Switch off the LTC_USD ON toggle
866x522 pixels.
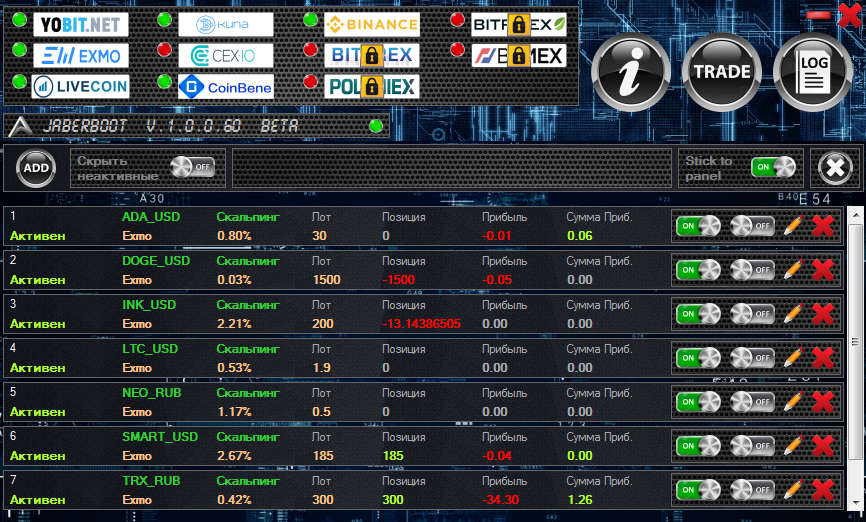pyautogui.click(x=698, y=358)
